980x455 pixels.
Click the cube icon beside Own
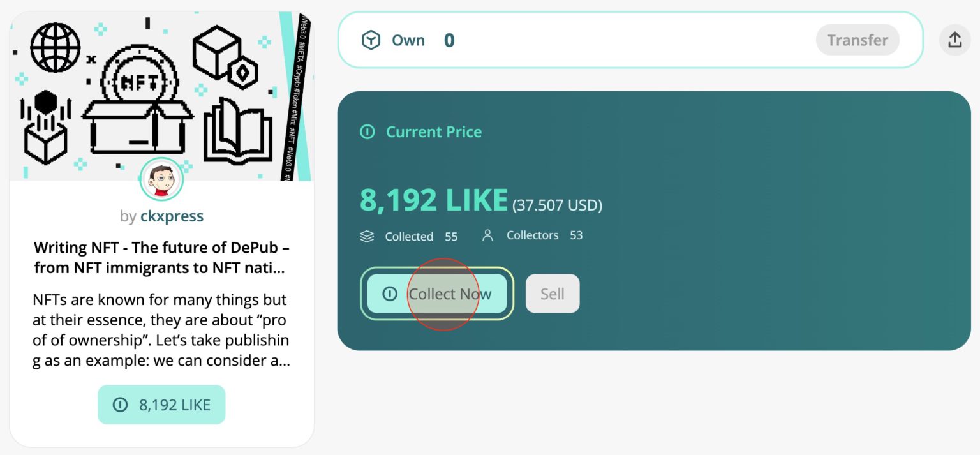click(x=371, y=40)
